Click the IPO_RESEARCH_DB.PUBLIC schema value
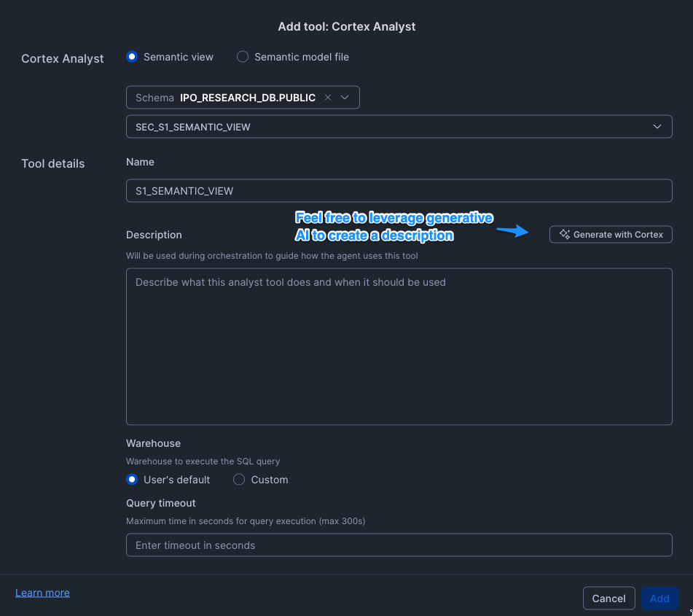Viewport: 693px width, 616px height. (x=248, y=98)
